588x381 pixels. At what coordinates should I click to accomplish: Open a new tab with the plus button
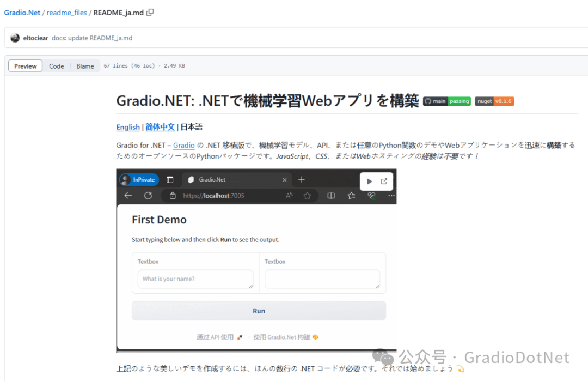[302, 179]
